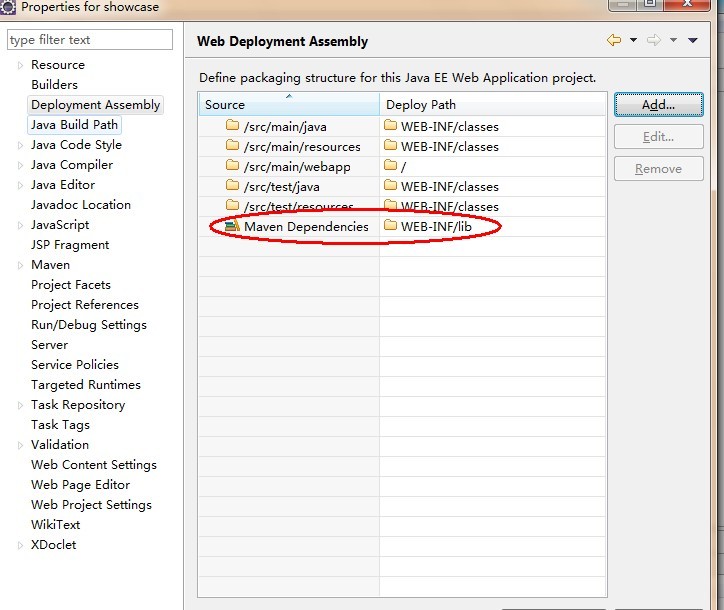The height and width of the screenshot is (610, 724).
Task: Click the /src/main/java folder icon
Action: [232, 126]
